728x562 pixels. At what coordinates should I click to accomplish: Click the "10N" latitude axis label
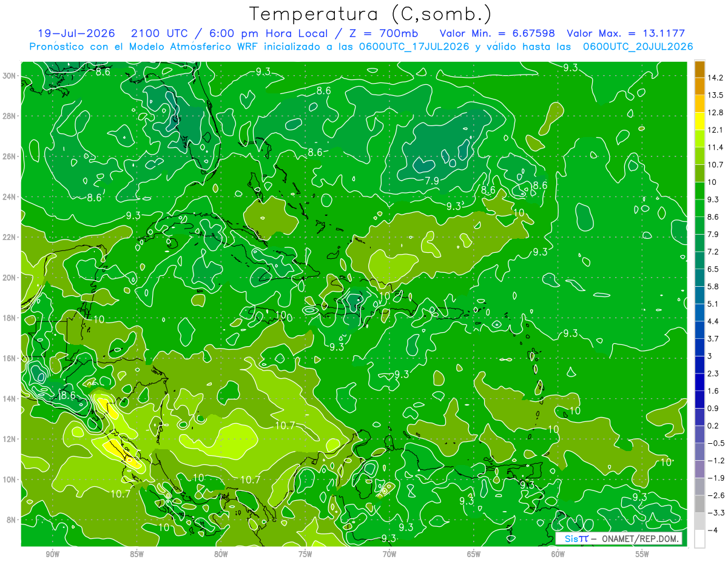tap(10, 480)
